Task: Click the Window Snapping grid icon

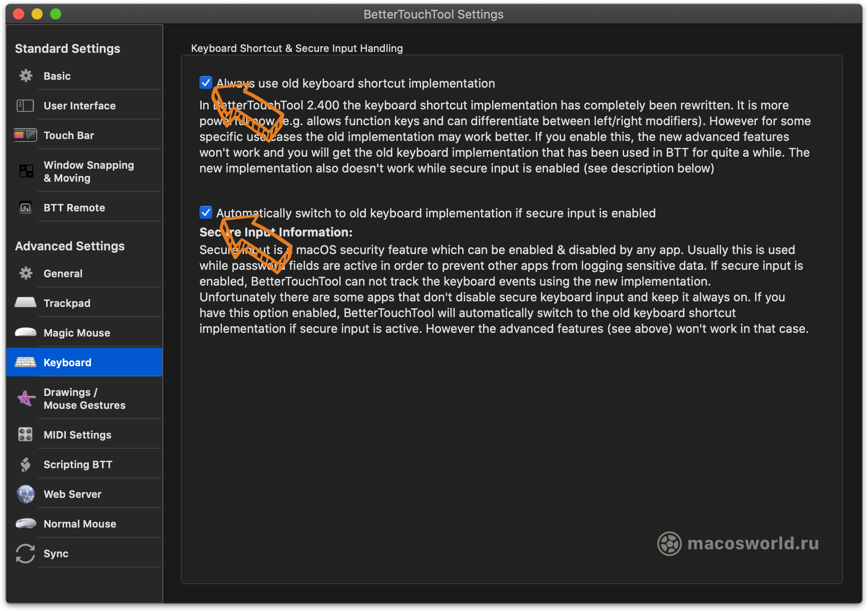Action: tap(26, 171)
